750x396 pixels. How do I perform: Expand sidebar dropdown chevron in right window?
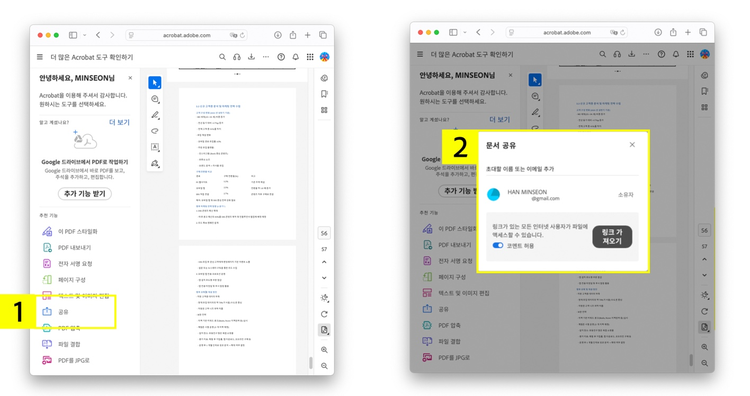(x=464, y=32)
